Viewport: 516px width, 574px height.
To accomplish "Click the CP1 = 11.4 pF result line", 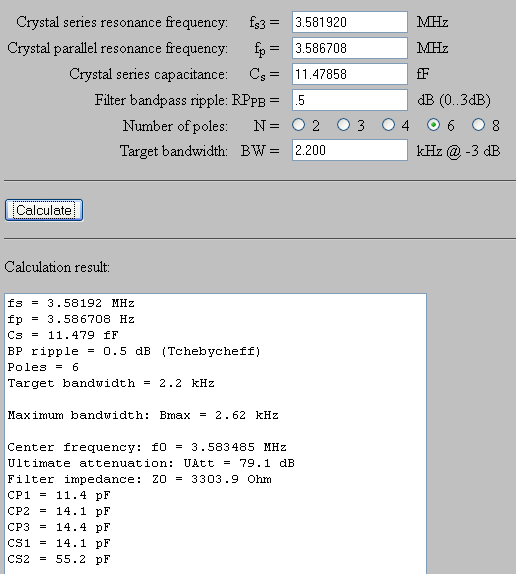I will (x=59, y=495).
